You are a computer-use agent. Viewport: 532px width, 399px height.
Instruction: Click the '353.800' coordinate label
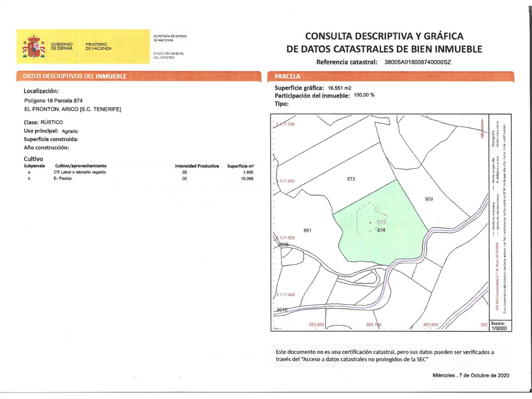(x=431, y=325)
